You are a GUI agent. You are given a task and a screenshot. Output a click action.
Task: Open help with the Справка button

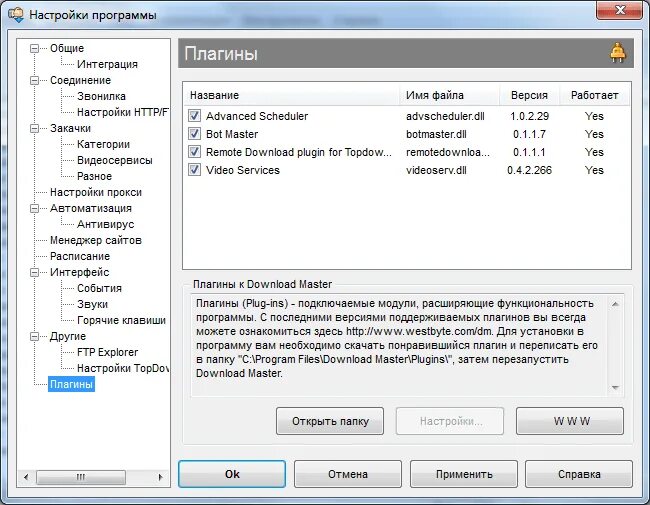pyautogui.click(x=579, y=474)
